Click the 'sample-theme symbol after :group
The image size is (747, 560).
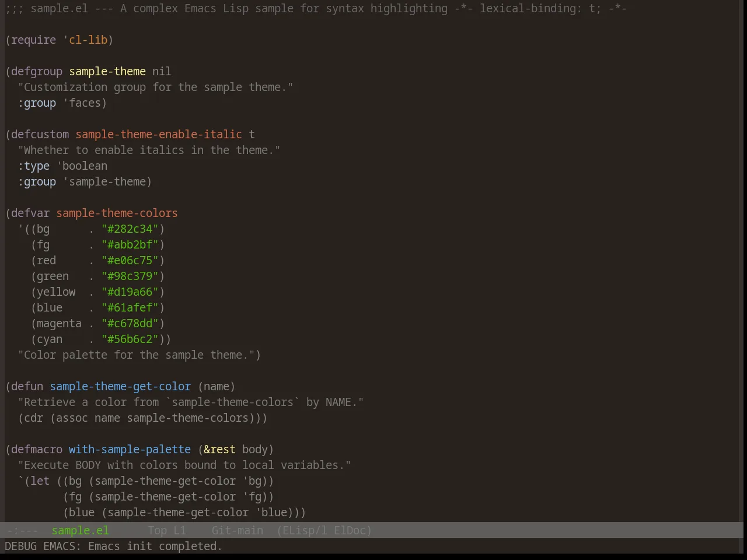(104, 181)
